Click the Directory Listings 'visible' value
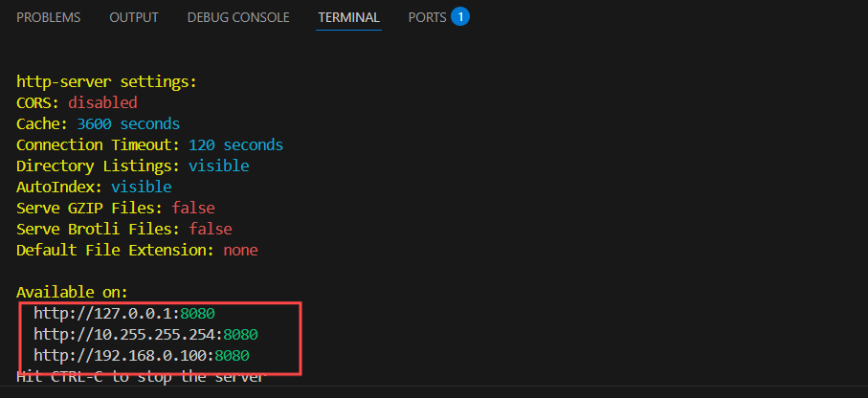The height and width of the screenshot is (398, 868). 218,166
